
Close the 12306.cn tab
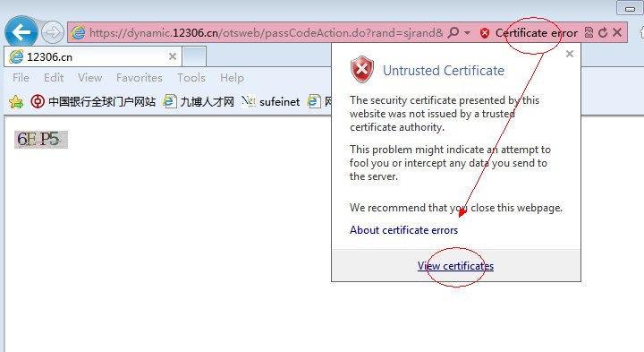coord(173,56)
